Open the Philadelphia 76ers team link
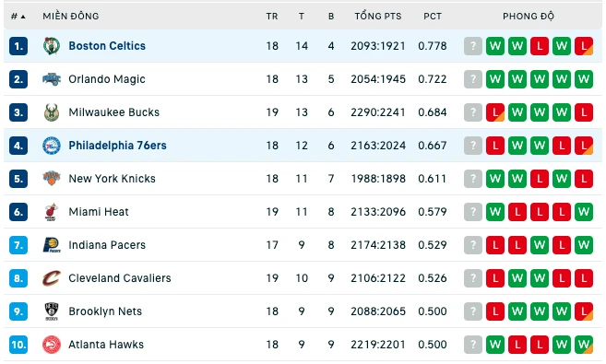The image size is (606, 364). (x=117, y=146)
